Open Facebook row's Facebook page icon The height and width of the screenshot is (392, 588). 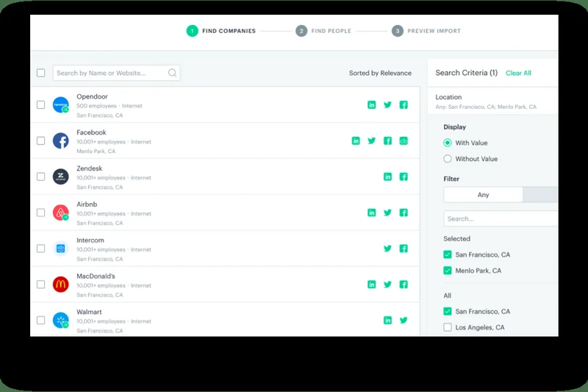tap(387, 141)
